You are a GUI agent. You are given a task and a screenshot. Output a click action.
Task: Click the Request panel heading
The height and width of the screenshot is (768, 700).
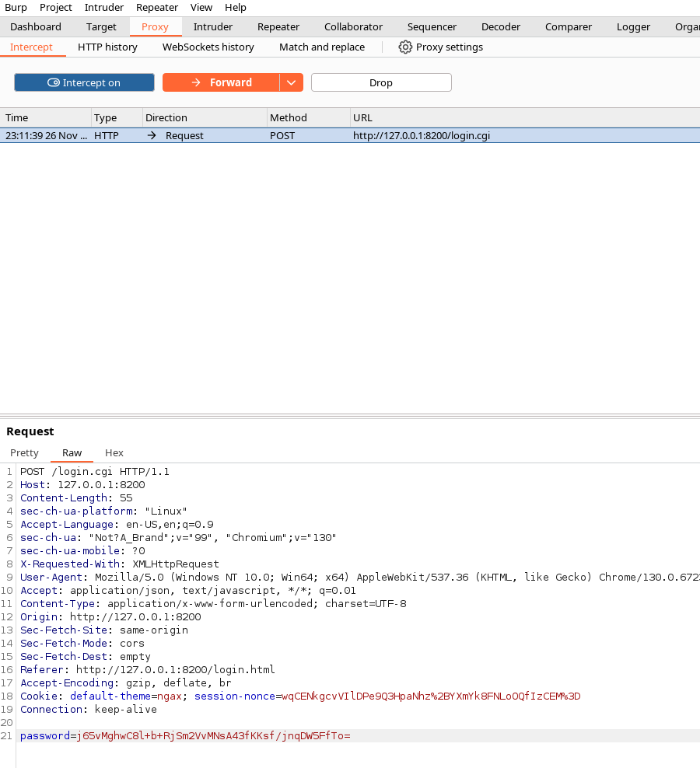pos(30,431)
